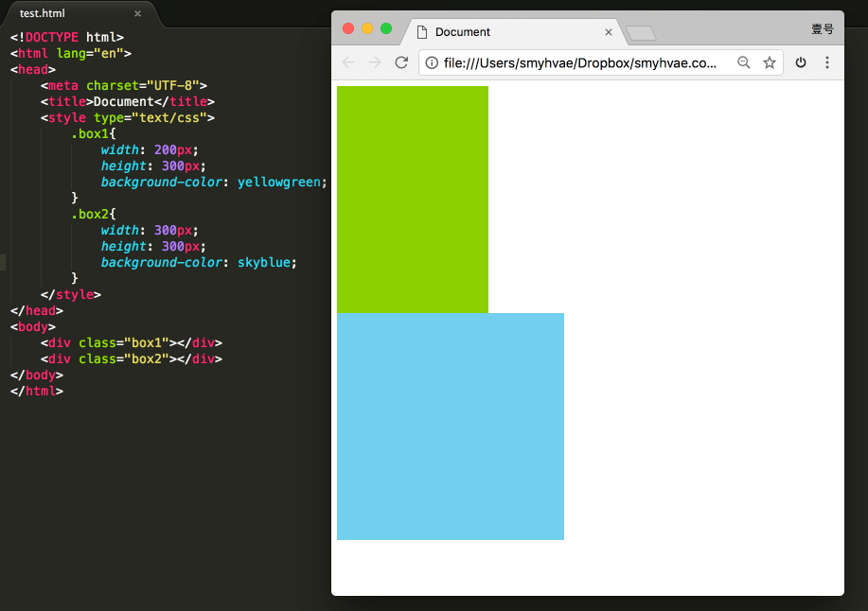Close the test.html editor tab
The width and height of the screenshot is (868, 611).
[x=138, y=13]
